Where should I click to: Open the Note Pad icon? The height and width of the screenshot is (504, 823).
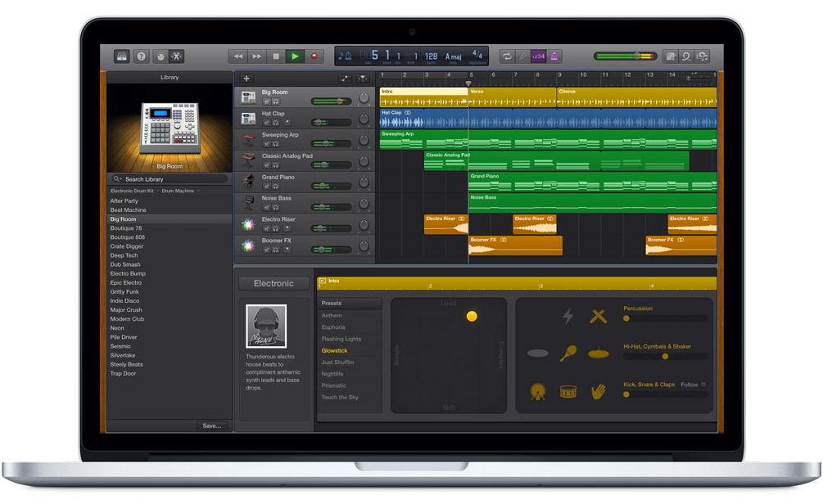click(x=671, y=56)
